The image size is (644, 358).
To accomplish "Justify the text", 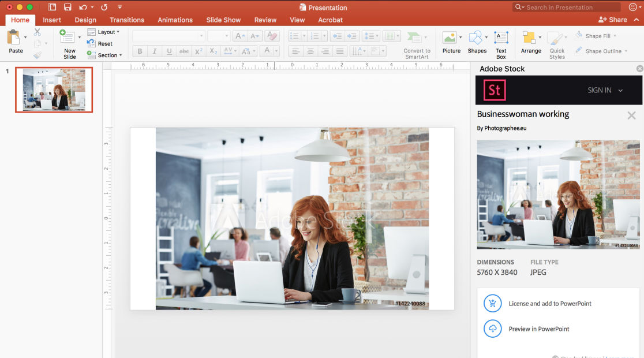I will click(x=340, y=51).
